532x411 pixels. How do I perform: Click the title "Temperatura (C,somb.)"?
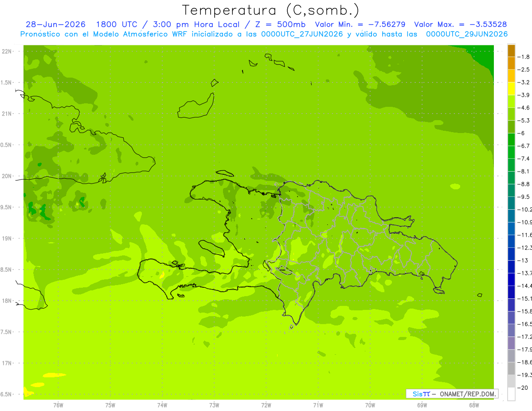click(270, 10)
